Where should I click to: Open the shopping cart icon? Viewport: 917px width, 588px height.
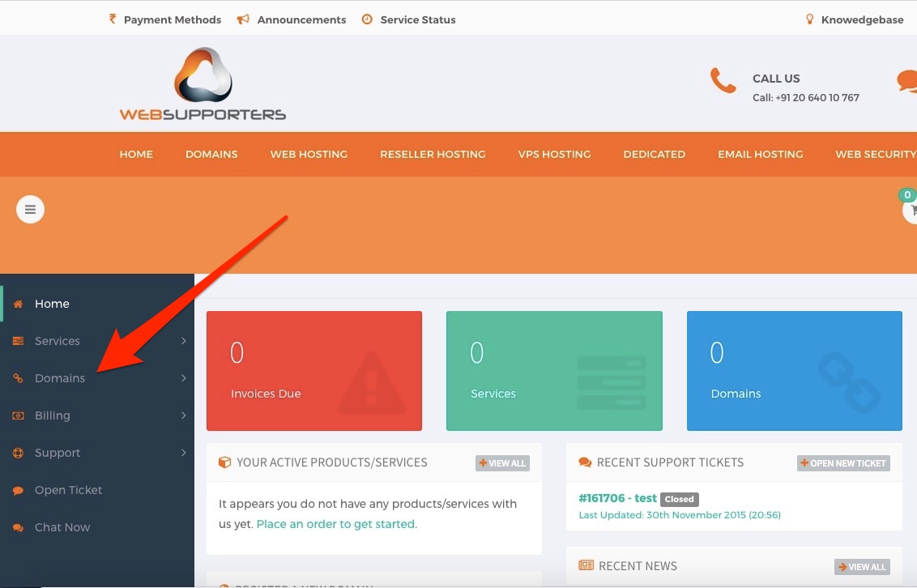tap(911, 211)
